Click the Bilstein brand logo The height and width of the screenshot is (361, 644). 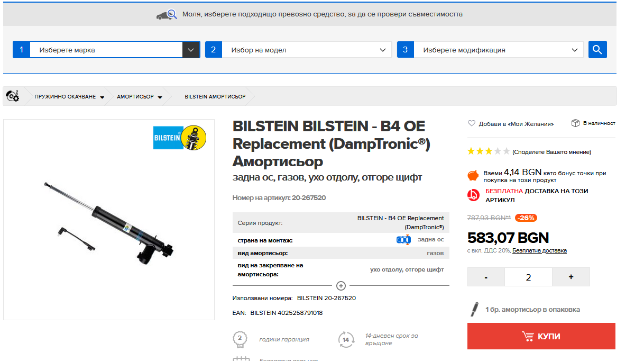(x=179, y=138)
